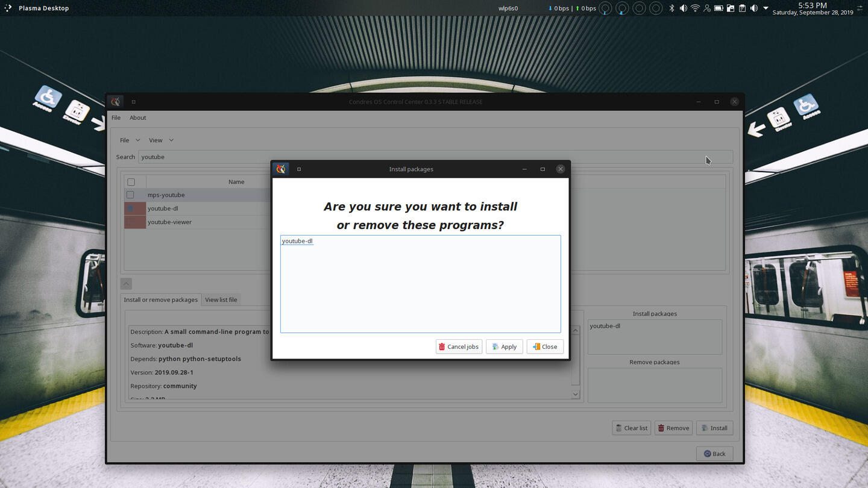Image resolution: width=868 pixels, height=488 pixels.
Task: Select the youtube-viewer package name
Action: 169,222
